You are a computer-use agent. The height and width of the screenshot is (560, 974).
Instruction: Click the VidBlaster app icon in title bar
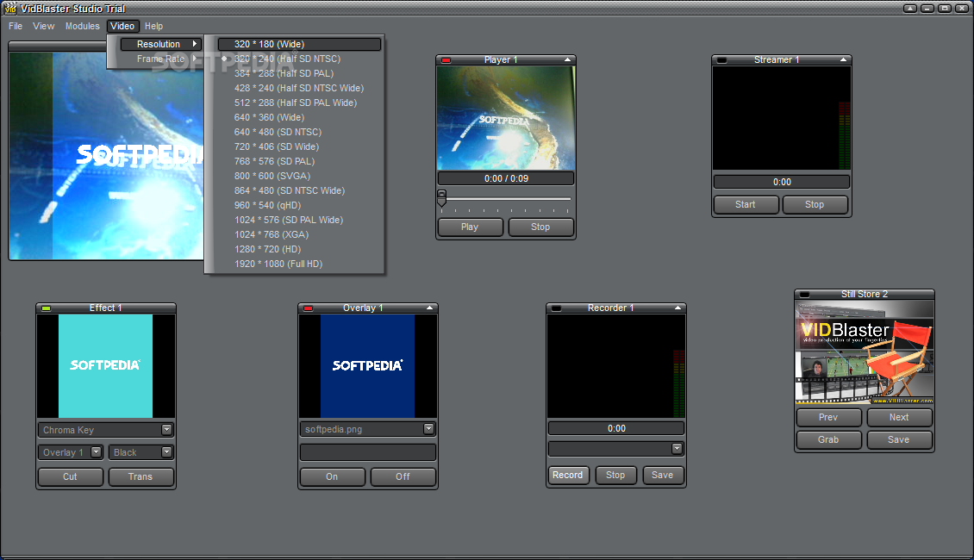coord(10,8)
